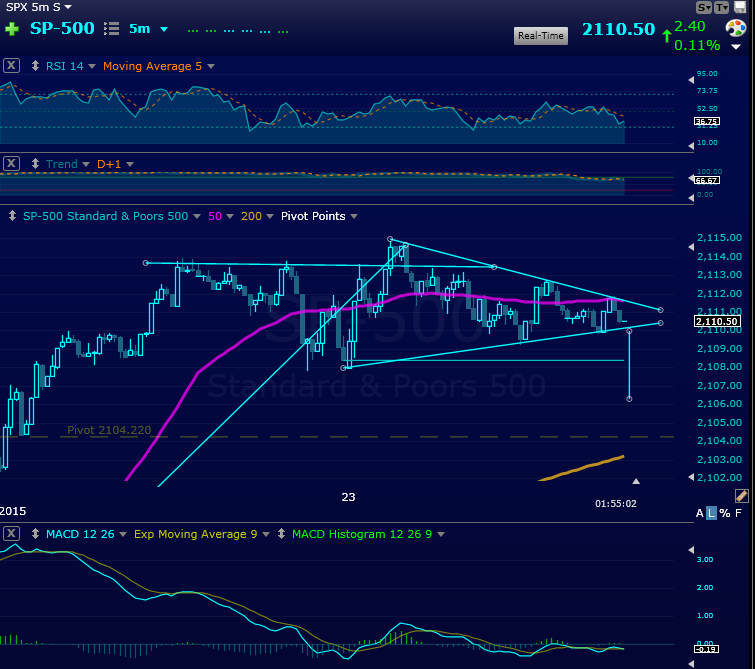Expand the MACD Histogram 12 26 9 dropdown

click(441, 534)
